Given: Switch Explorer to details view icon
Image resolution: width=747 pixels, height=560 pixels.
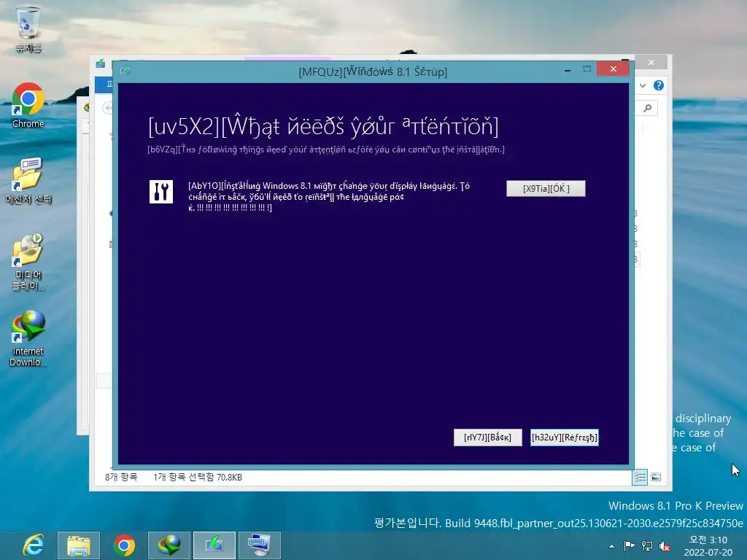Looking at the screenshot, I should coord(640,477).
